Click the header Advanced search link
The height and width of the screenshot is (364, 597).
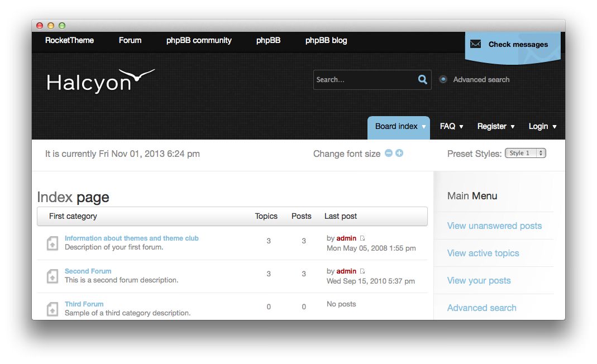click(481, 80)
